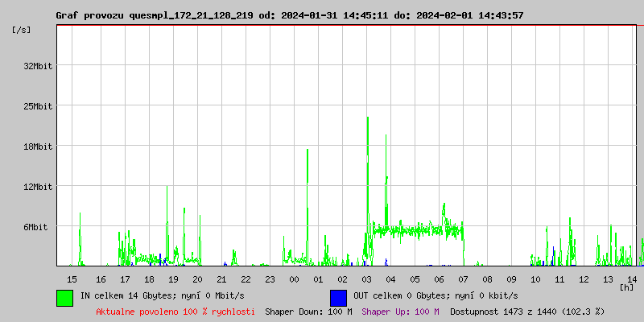This screenshot has width=644, height=322.
Task: Click hour 19 on the time axis
Action: tap(173, 279)
